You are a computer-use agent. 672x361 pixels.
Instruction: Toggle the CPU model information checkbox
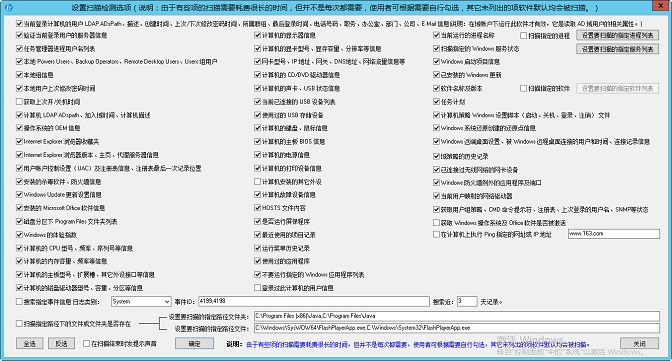coord(19,248)
